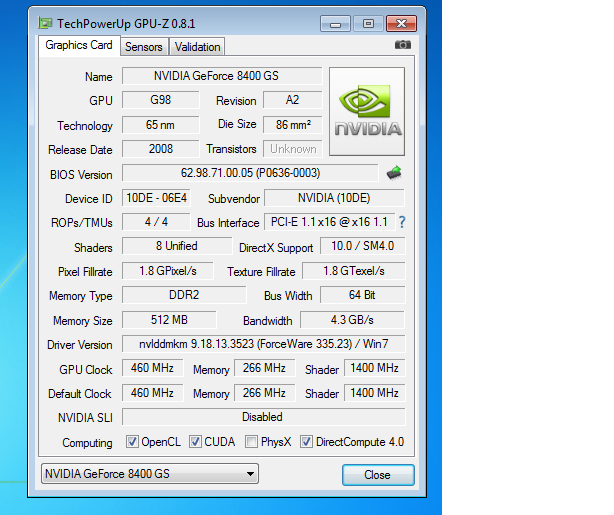This screenshot has height=515, width=614.
Task: Click the GPU field showing G98
Action: [x=161, y=100]
